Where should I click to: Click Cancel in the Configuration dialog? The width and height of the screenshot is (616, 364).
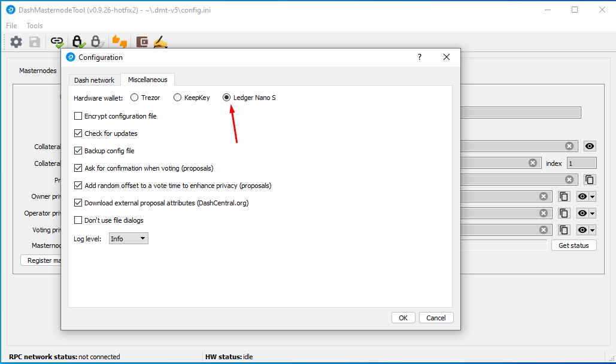[436, 318]
